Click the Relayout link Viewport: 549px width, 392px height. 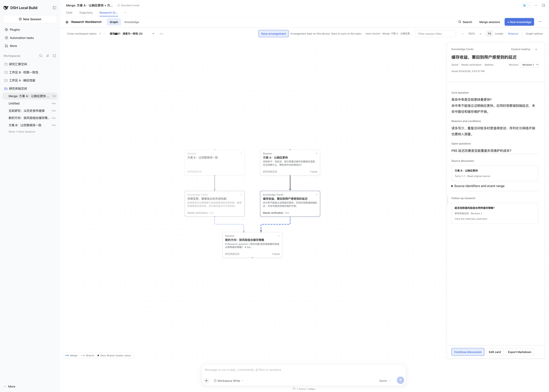pos(513,34)
